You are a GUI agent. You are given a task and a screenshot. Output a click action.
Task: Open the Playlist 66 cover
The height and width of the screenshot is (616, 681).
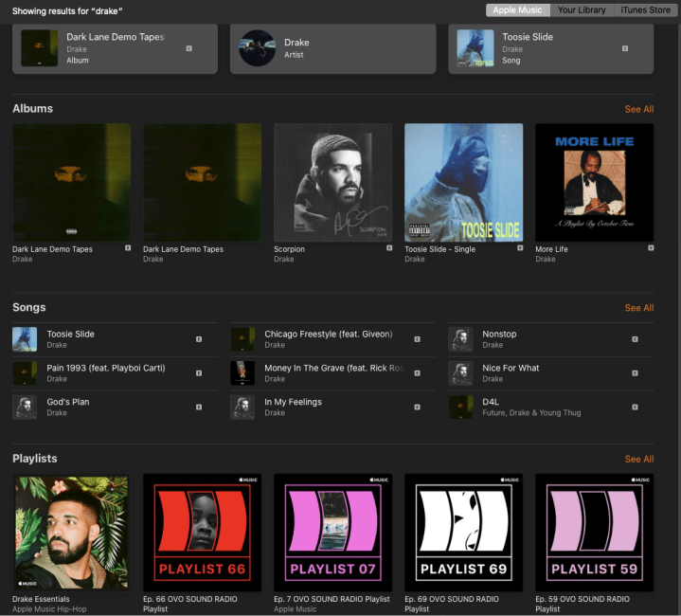coord(203,533)
